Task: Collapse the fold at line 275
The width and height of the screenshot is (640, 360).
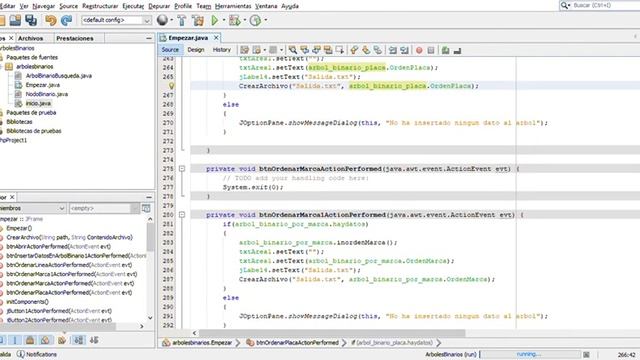Action: point(182,169)
